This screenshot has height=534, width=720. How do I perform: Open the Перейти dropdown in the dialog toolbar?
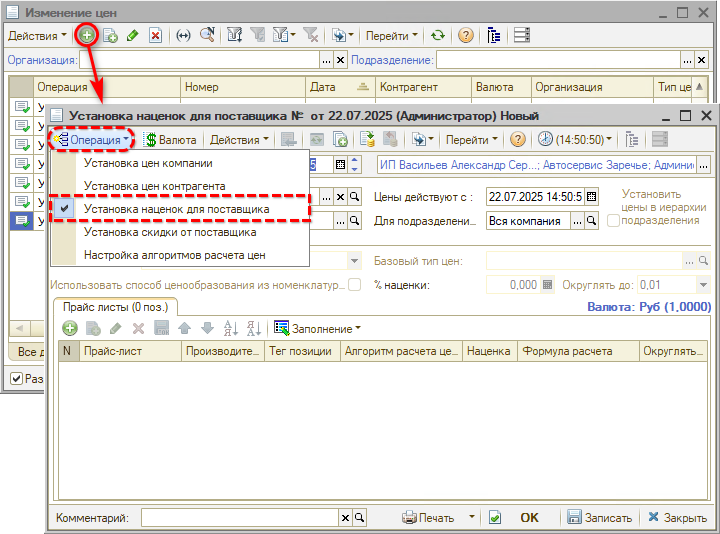pos(472,139)
